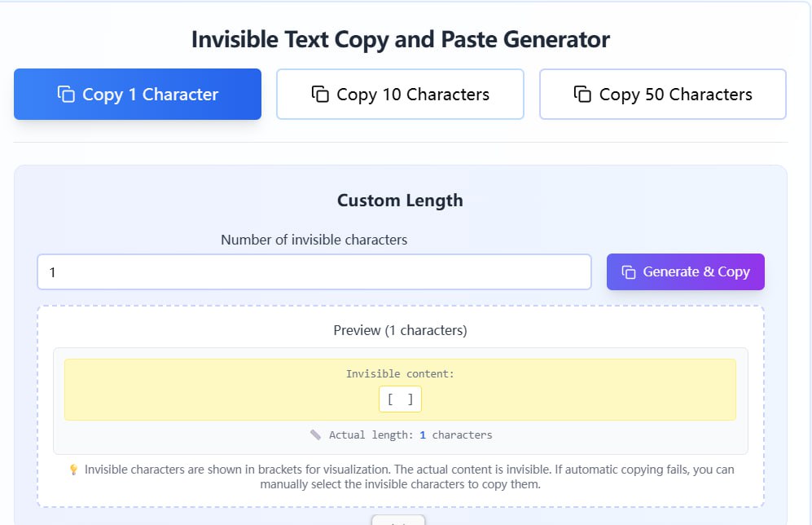Click the Invisible Text Copy and Paste Generator title
The height and width of the screenshot is (525, 812).
point(400,39)
